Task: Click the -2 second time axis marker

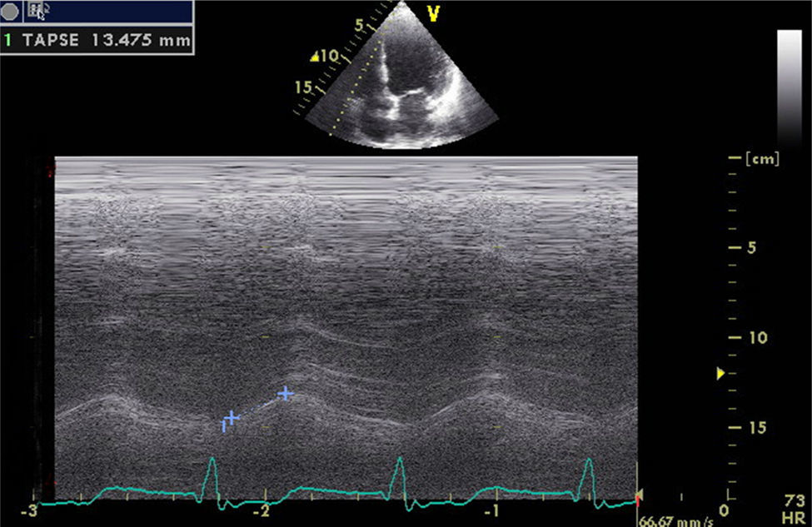Action: (263, 510)
